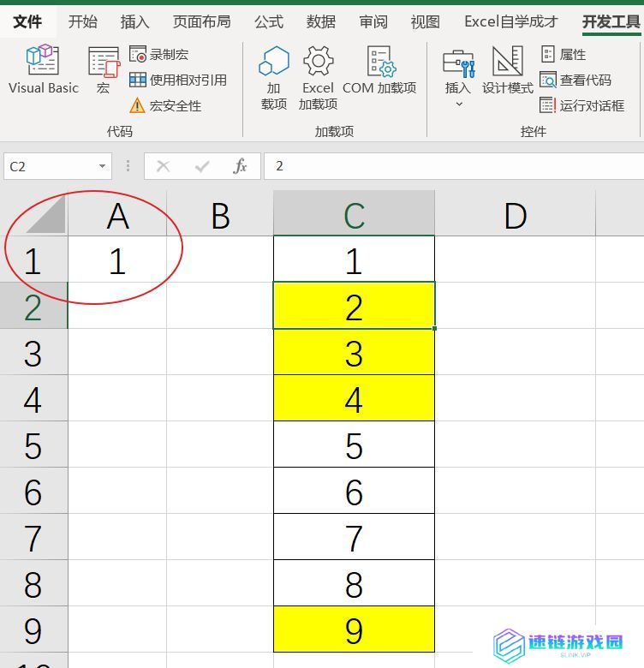Open the fx insert function button
The width and height of the screenshot is (644, 668).
pyautogui.click(x=240, y=166)
